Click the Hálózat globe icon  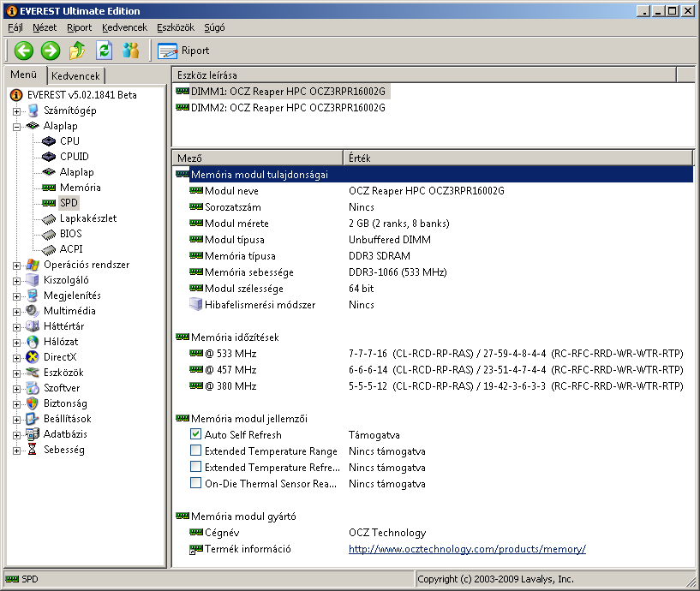click(33, 342)
